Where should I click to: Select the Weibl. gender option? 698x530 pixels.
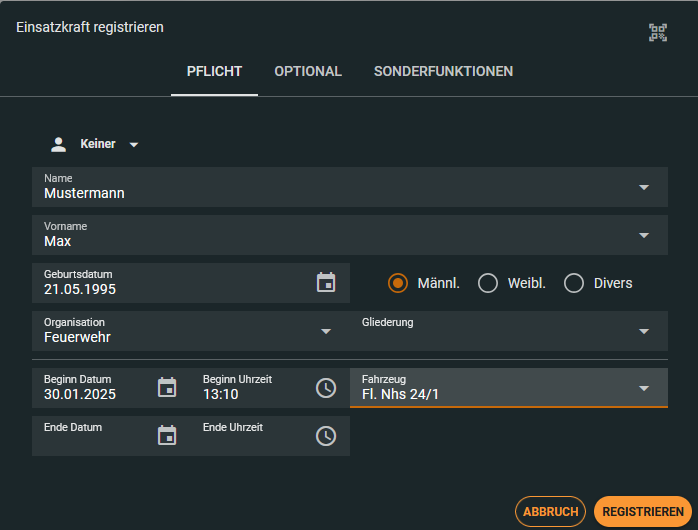coord(488,283)
